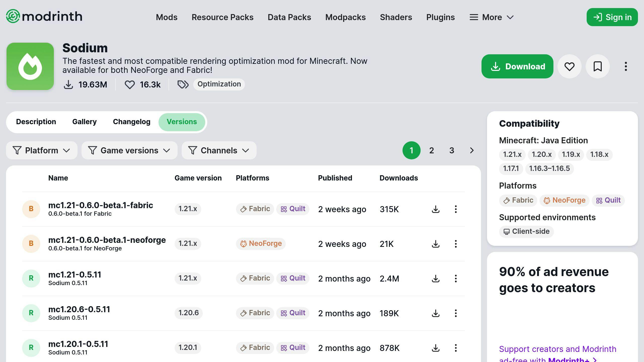Expand the Game versions filter dropdown

pyautogui.click(x=129, y=150)
